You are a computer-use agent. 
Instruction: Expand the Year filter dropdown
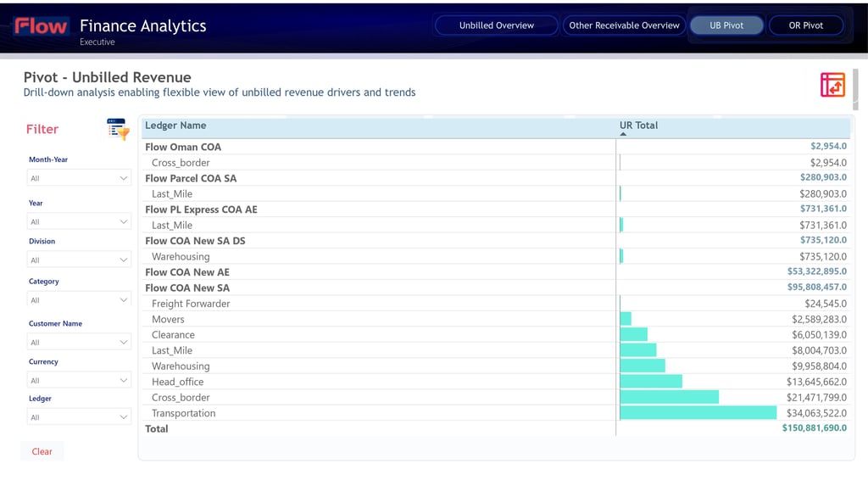click(79, 221)
